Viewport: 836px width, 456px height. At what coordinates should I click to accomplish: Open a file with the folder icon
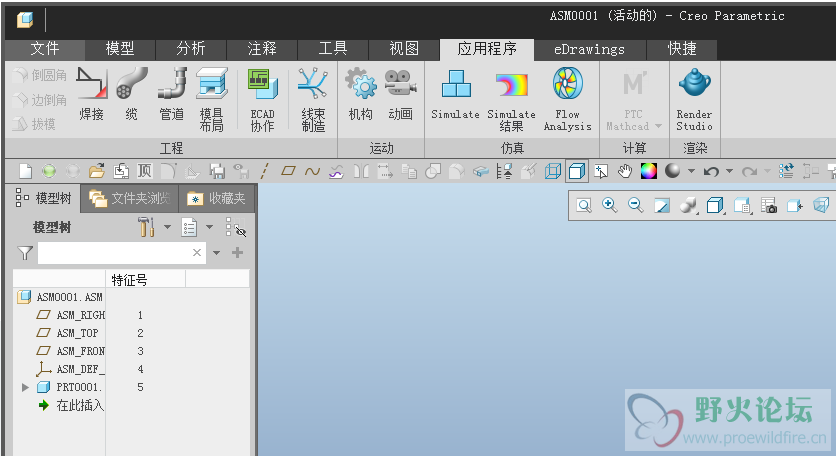click(x=97, y=171)
